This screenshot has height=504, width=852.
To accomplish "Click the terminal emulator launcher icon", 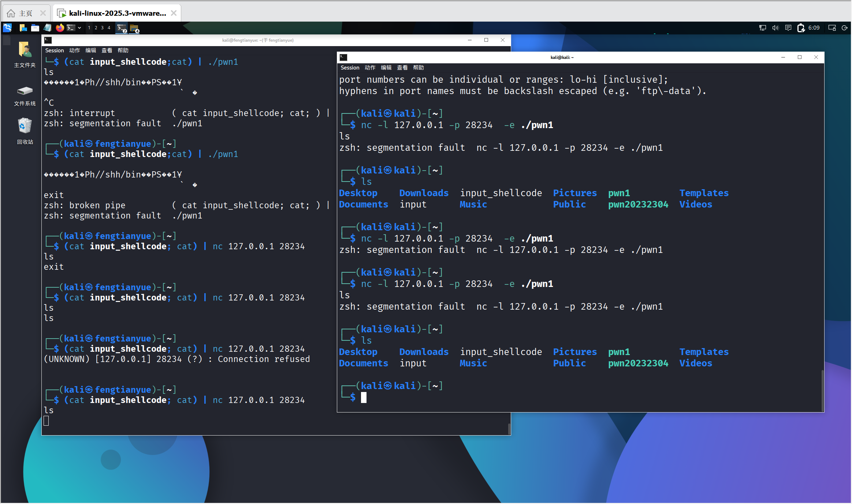I will [x=71, y=28].
